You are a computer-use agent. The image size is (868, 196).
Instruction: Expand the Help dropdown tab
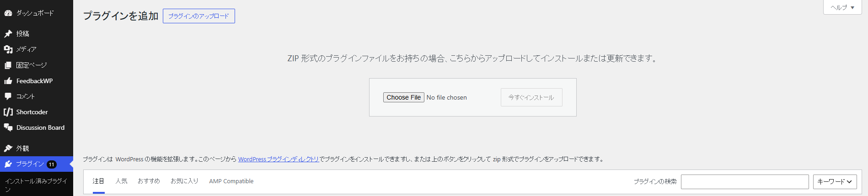tap(842, 7)
